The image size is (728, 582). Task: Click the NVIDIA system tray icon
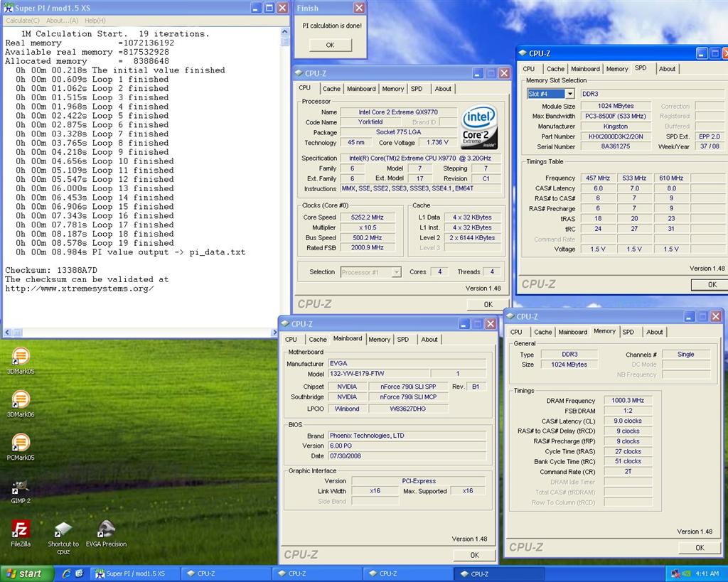[685, 574]
